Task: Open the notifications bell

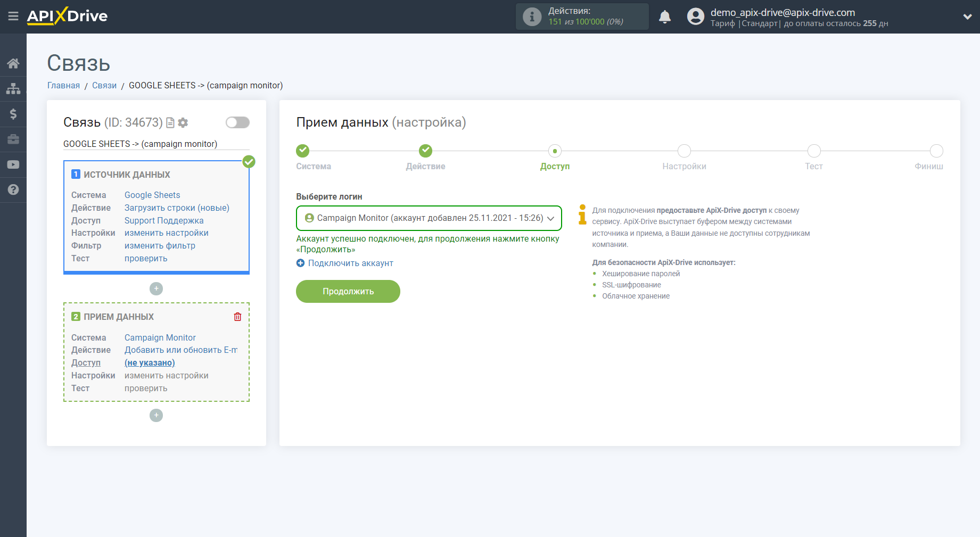Action: coord(665,17)
